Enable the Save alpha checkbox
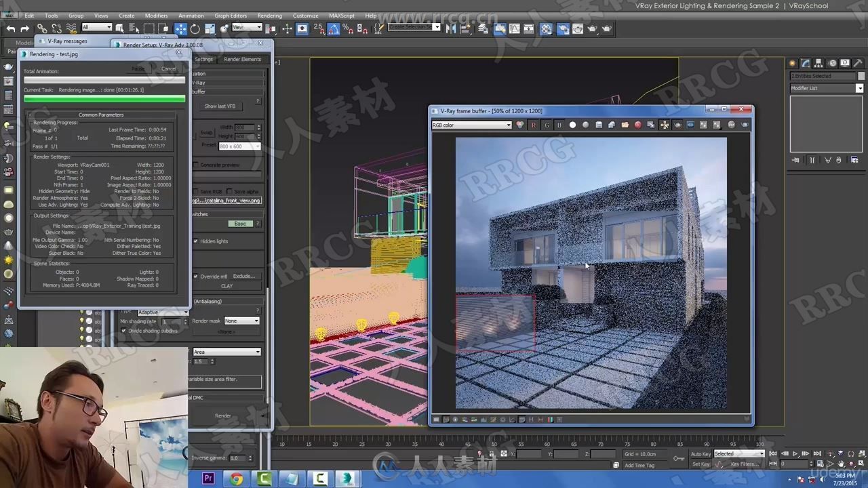The width and height of the screenshot is (868, 488). (x=229, y=192)
